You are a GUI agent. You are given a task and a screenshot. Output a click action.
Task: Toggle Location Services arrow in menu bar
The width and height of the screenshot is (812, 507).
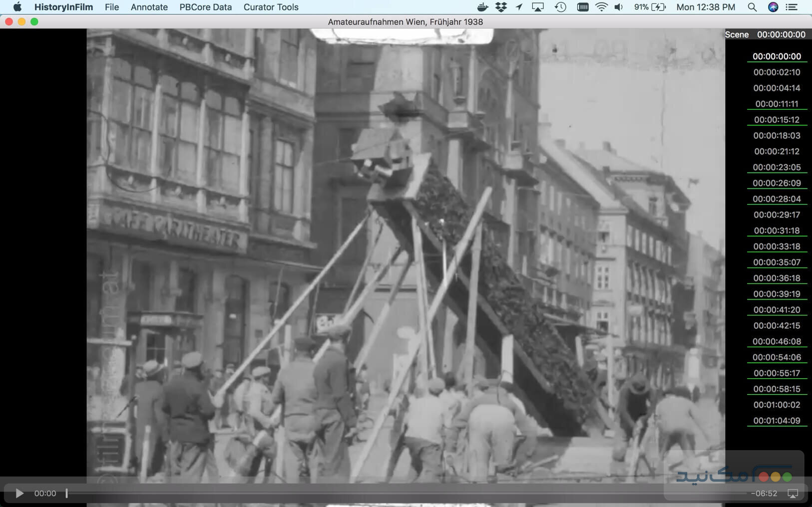point(519,7)
